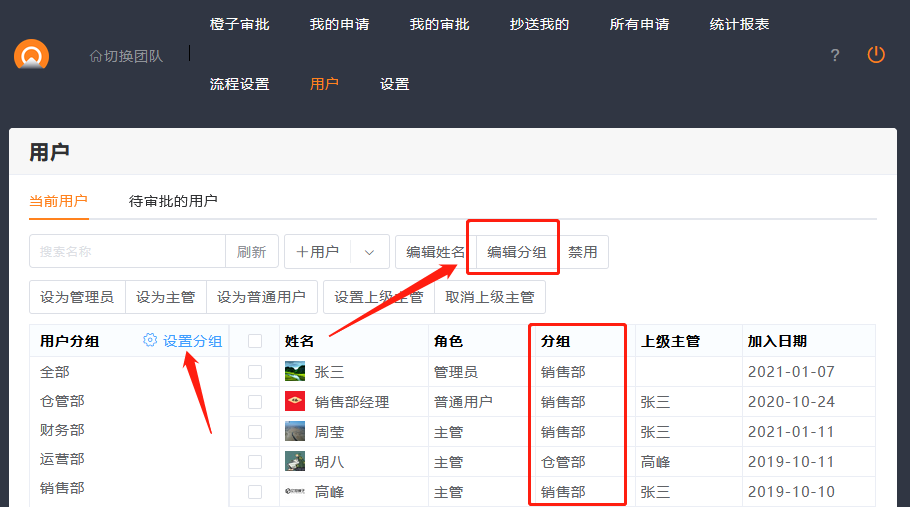Click 胡八's avatar picture
This screenshot has width=910, height=507.
[295, 462]
